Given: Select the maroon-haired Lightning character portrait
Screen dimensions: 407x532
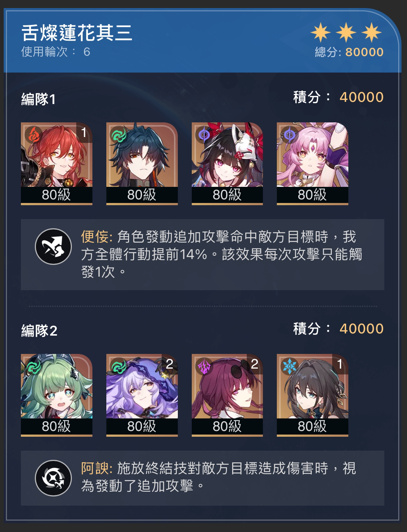Looking at the screenshot, I should 227,395.
